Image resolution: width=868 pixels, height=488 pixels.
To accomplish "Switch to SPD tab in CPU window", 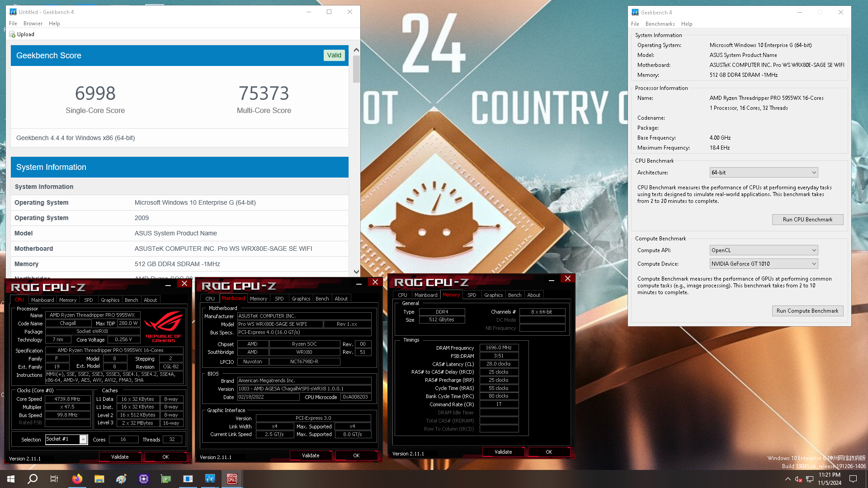I will [89, 300].
